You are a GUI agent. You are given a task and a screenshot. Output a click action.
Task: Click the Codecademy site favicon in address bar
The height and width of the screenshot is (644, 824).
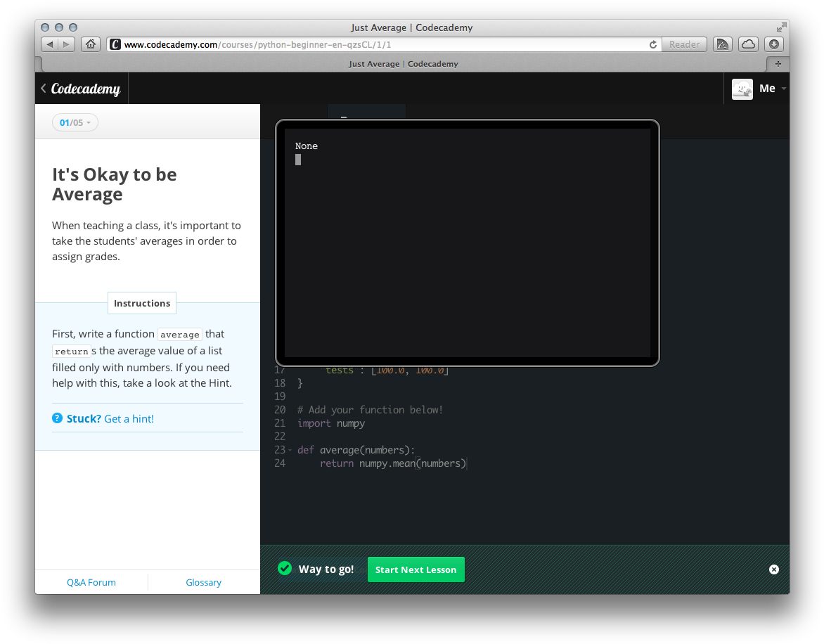[x=115, y=45]
